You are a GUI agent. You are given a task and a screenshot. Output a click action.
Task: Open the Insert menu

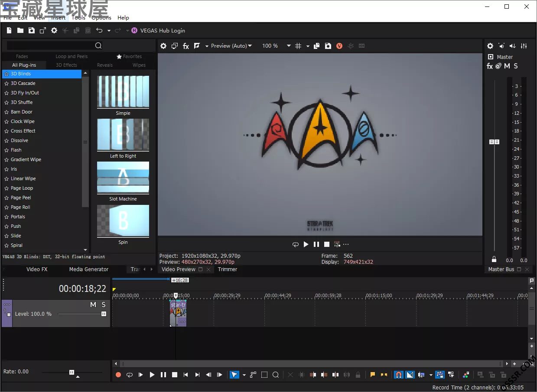click(59, 17)
